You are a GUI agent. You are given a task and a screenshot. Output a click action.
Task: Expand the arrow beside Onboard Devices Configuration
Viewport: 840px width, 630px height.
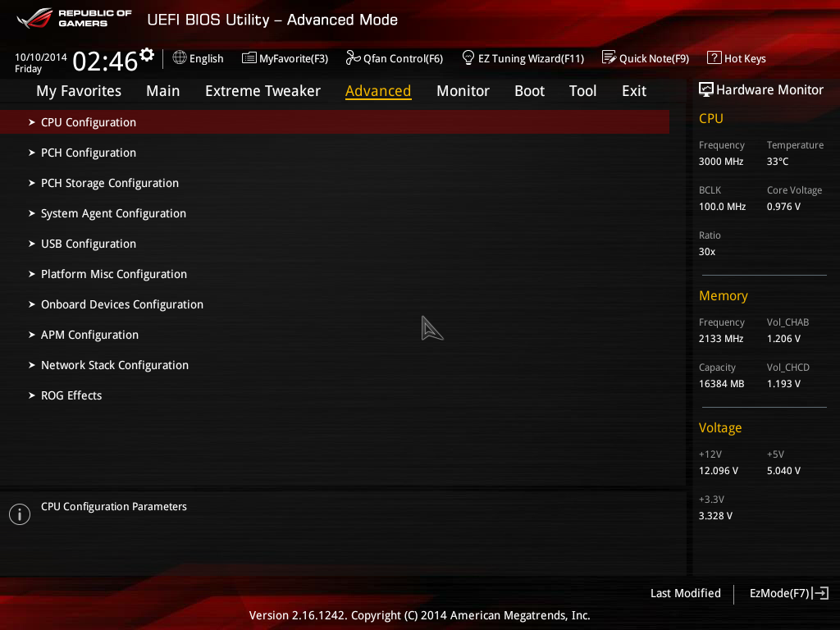point(32,304)
